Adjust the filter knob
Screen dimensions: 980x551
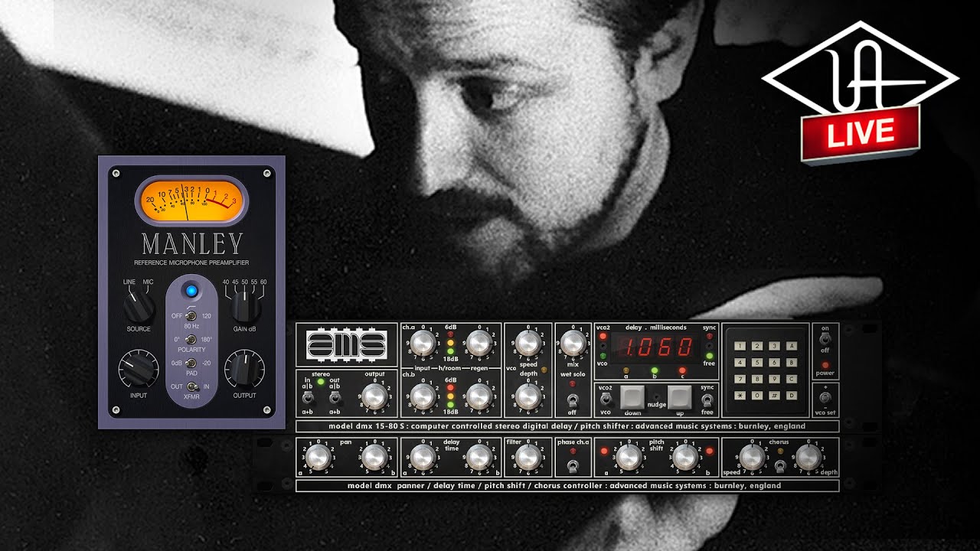[x=528, y=456]
